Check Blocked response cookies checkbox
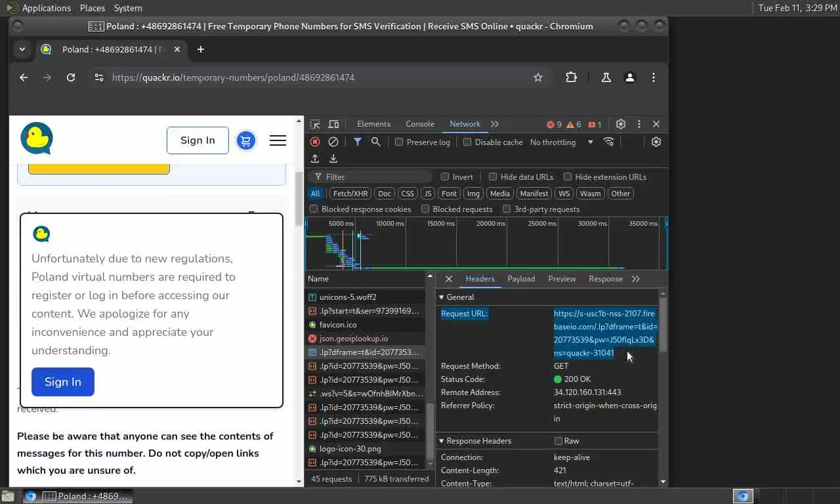The width and height of the screenshot is (840, 504). click(314, 209)
